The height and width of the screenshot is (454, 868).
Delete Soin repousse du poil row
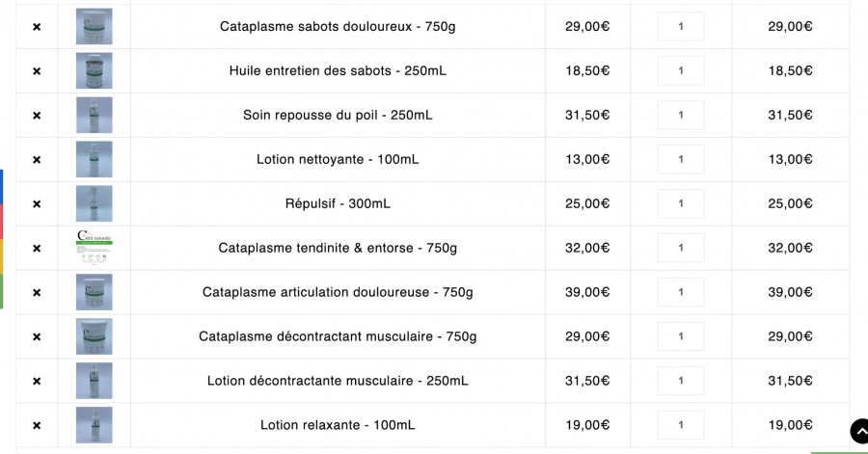(x=37, y=116)
